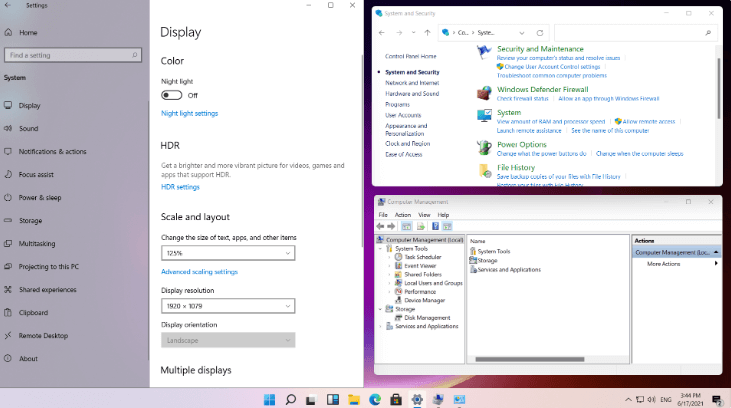Open the Landscape orientation dropdown
The height and width of the screenshot is (408, 731).
pyautogui.click(x=228, y=340)
